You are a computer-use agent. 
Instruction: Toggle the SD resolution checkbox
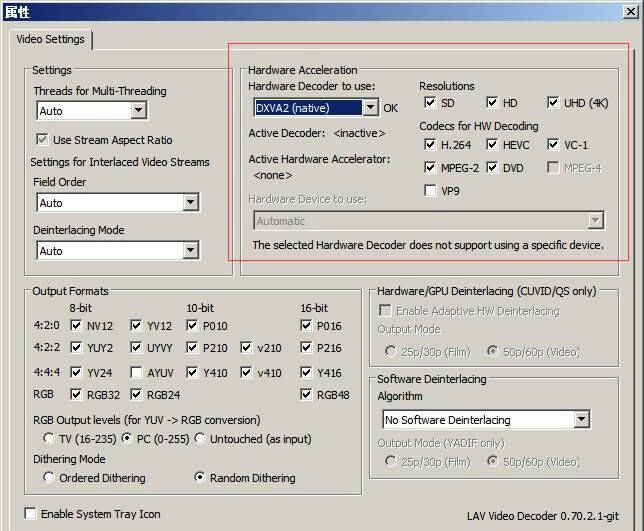[x=430, y=102]
